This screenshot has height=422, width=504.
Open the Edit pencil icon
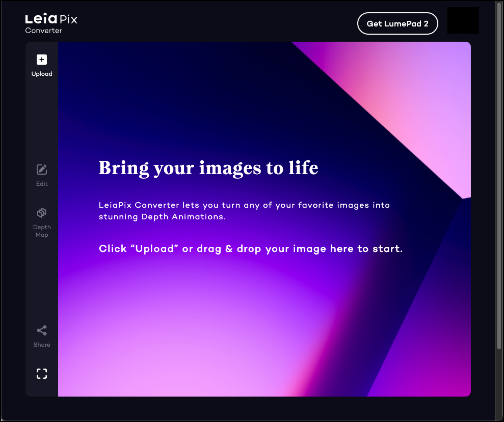tap(42, 170)
